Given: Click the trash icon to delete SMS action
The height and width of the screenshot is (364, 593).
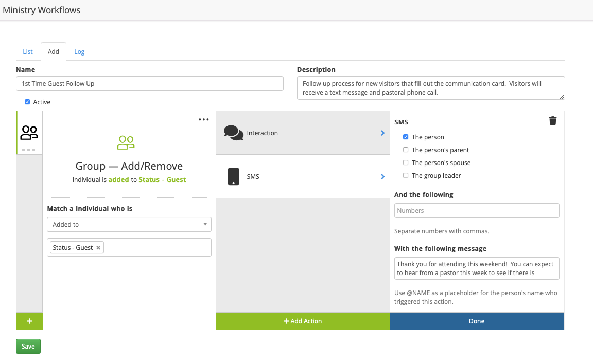Looking at the screenshot, I should 553,121.
